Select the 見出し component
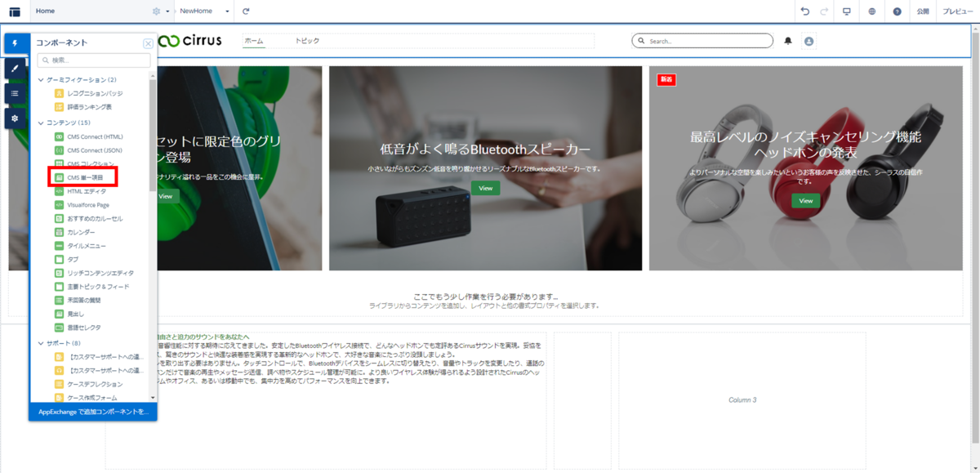 [69, 314]
